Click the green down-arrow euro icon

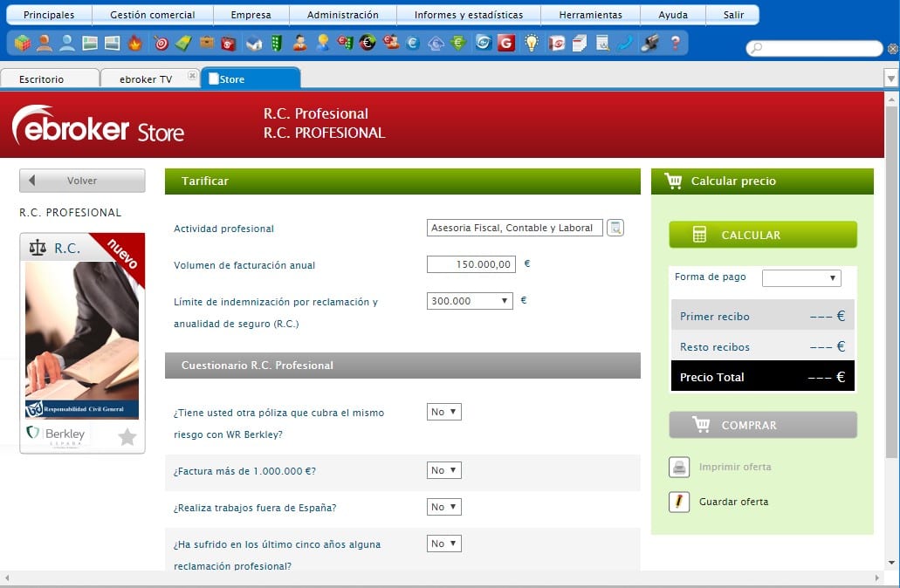pyautogui.click(x=458, y=43)
